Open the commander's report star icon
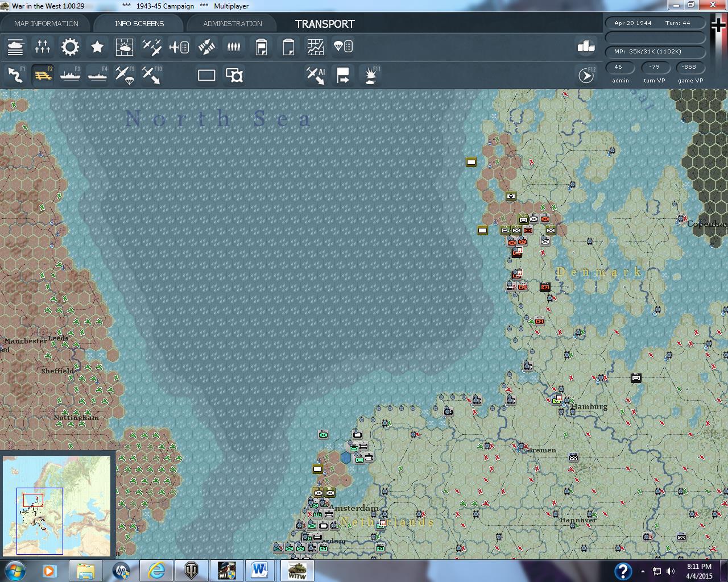728x582 pixels. pos(97,47)
